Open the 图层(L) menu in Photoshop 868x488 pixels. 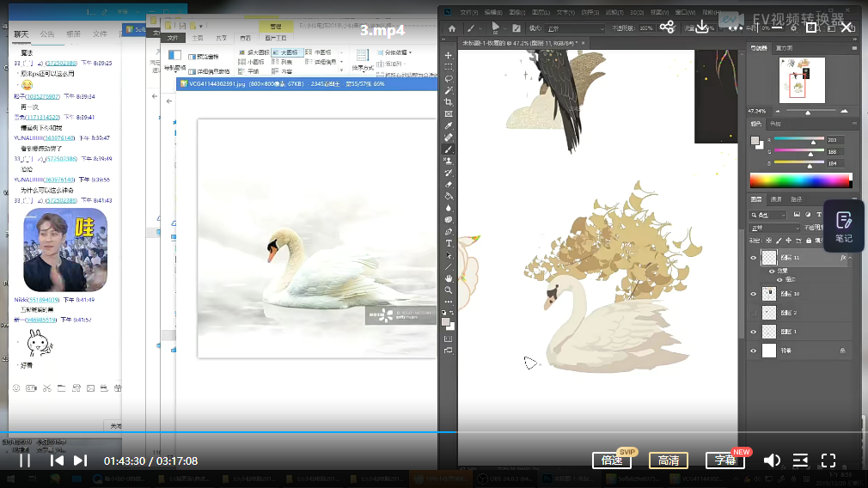point(541,12)
